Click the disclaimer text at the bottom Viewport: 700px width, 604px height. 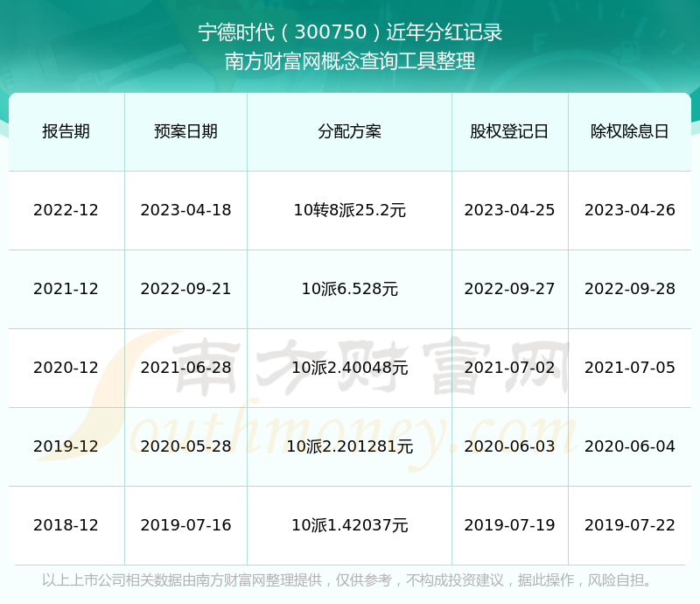(346, 580)
